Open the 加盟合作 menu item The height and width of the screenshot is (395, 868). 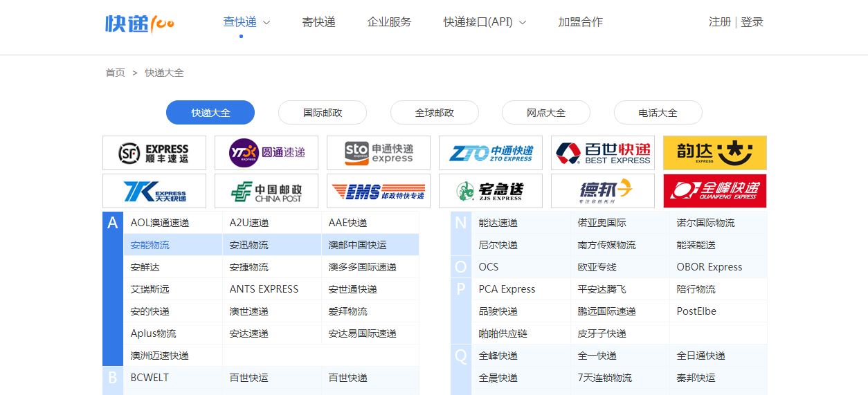580,22
